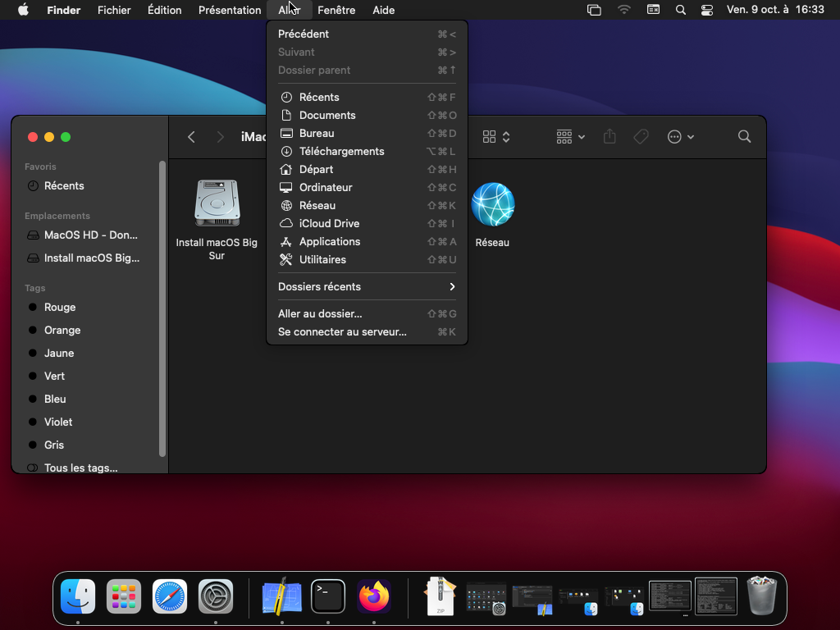Open iCloud Drive from the menu
Screen dimensions: 840x630
(367, 223)
